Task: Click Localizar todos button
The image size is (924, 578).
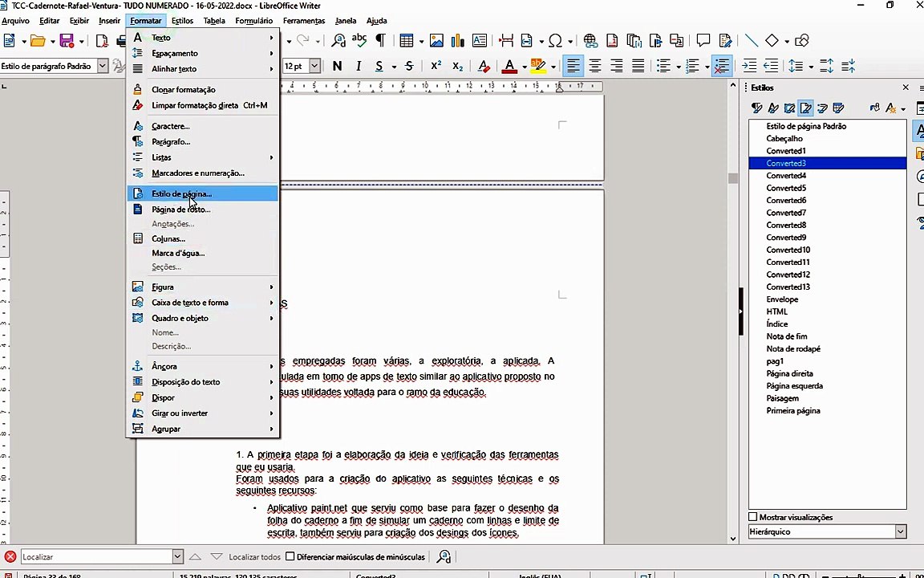Action: coord(254,557)
